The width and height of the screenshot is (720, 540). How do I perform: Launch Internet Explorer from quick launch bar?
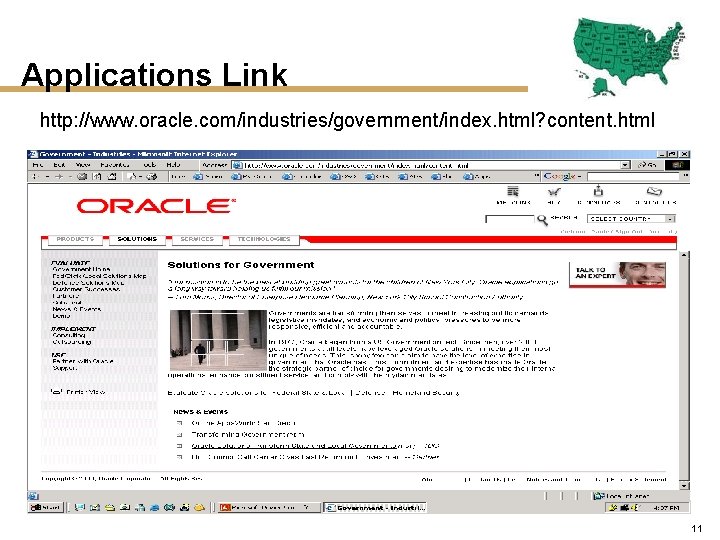155,507
